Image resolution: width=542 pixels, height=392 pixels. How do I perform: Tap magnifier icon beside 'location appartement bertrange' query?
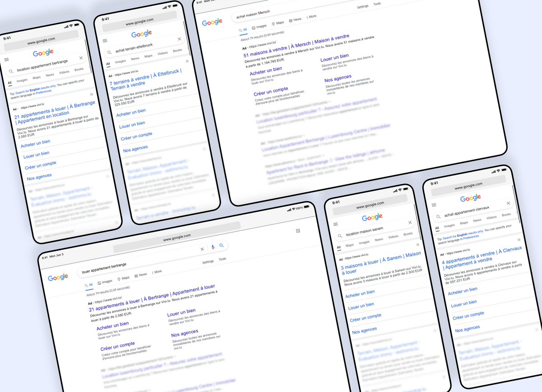(11, 71)
